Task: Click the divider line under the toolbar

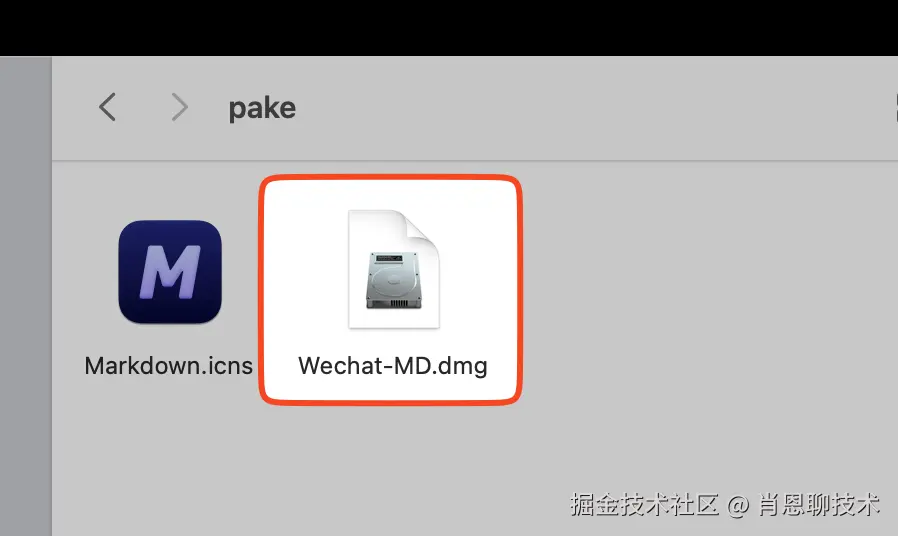Action: [x=475, y=161]
